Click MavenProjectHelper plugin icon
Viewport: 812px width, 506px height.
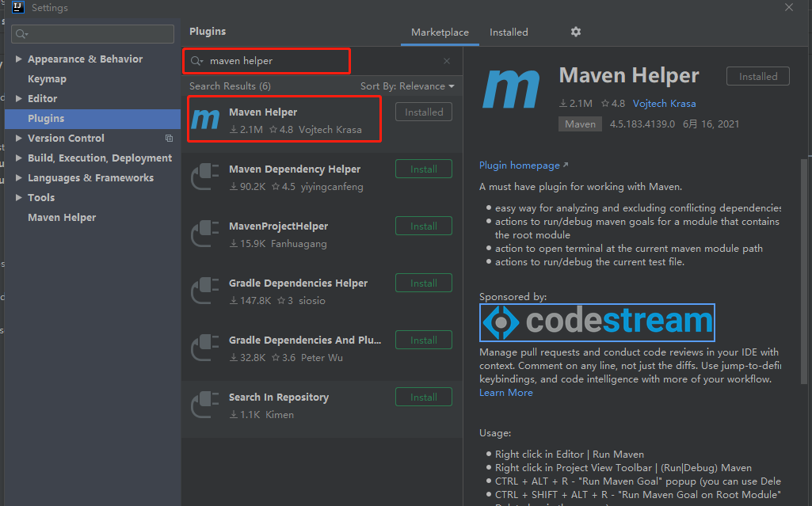click(x=206, y=234)
